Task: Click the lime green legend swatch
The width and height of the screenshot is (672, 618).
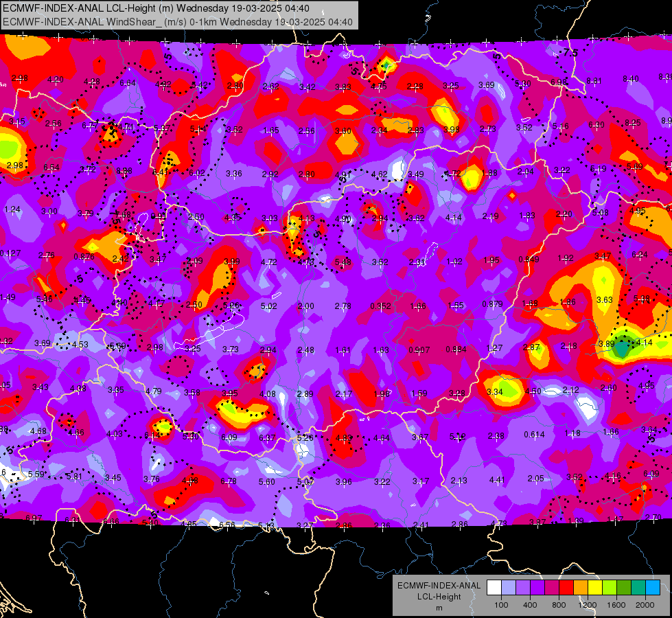Action: click(x=610, y=588)
